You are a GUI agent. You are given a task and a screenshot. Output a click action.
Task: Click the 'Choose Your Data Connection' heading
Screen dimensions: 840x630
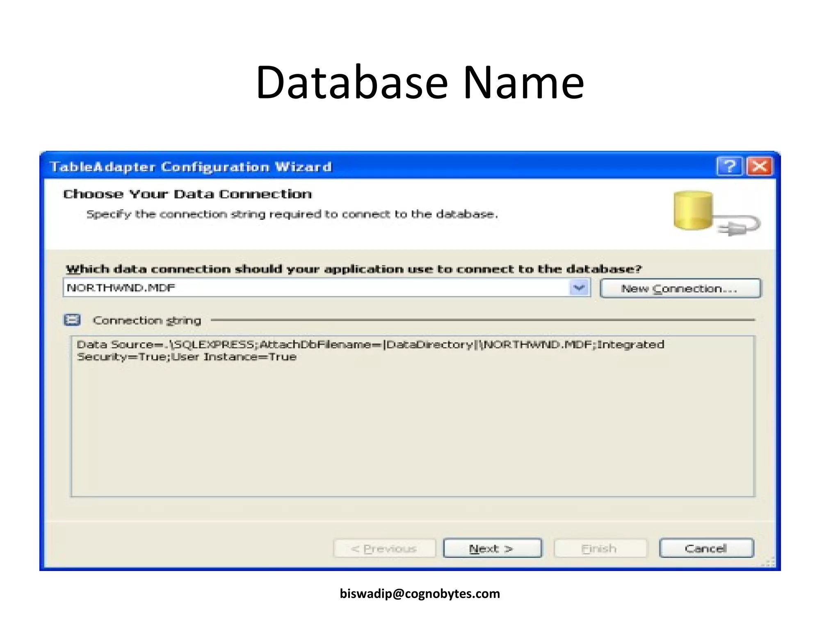187,194
